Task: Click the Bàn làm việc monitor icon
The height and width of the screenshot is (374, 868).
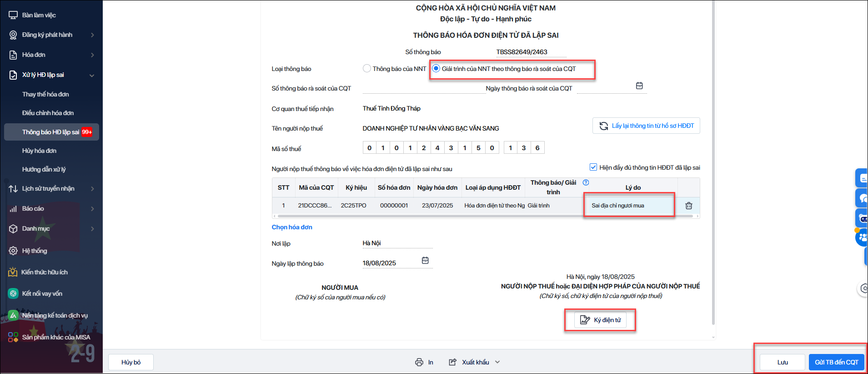Action: point(13,15)
